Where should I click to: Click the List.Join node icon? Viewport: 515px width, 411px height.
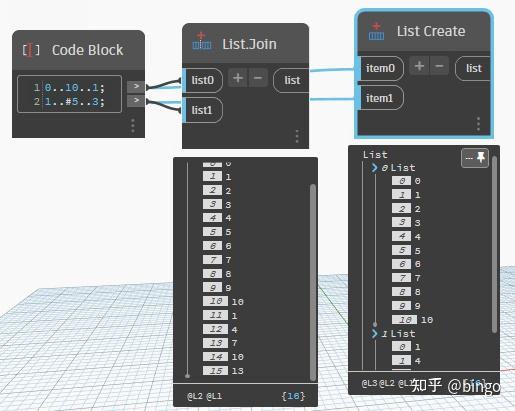click(x=202, y=41)
